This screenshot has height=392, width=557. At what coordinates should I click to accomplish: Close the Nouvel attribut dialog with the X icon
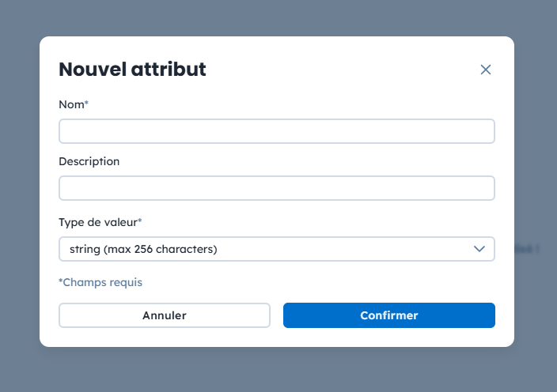486,70
